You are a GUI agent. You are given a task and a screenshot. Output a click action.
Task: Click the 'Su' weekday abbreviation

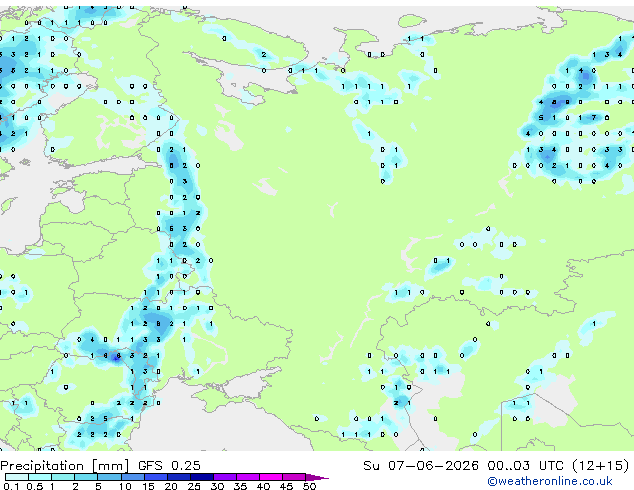371,466
